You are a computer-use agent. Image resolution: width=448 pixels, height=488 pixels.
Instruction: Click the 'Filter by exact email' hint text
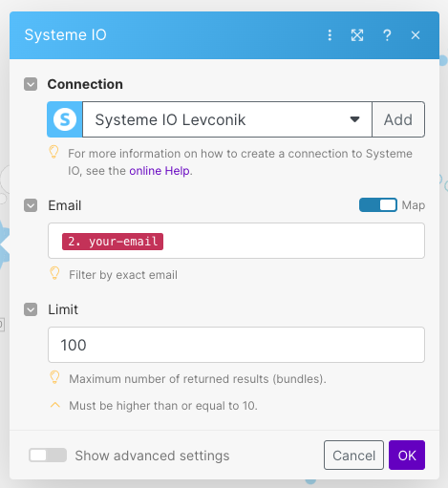(123, 275)
